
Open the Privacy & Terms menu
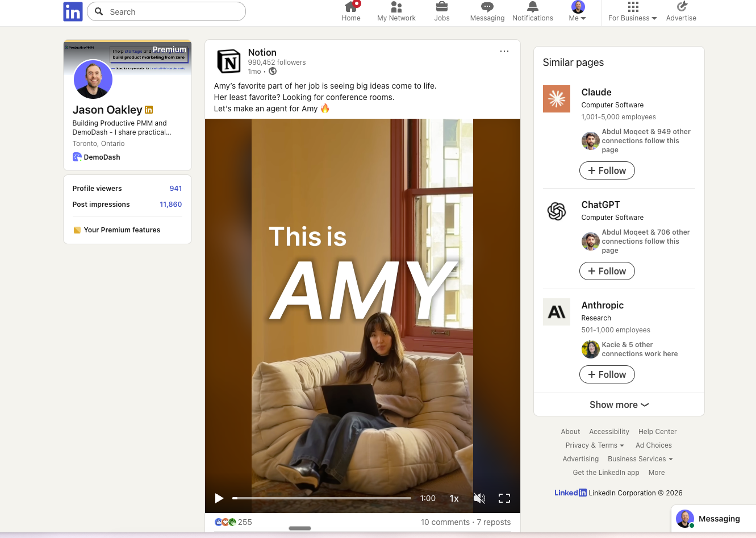(595, 445)
